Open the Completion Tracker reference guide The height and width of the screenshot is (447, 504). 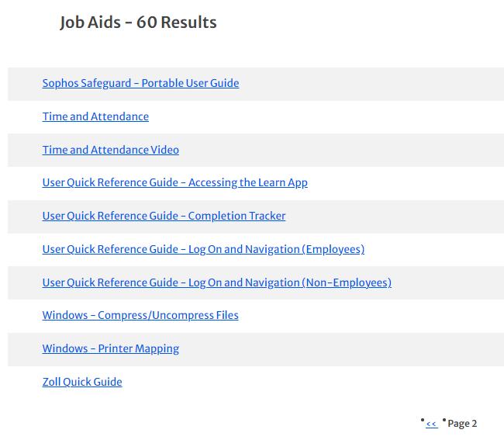(x=164, y=216)
